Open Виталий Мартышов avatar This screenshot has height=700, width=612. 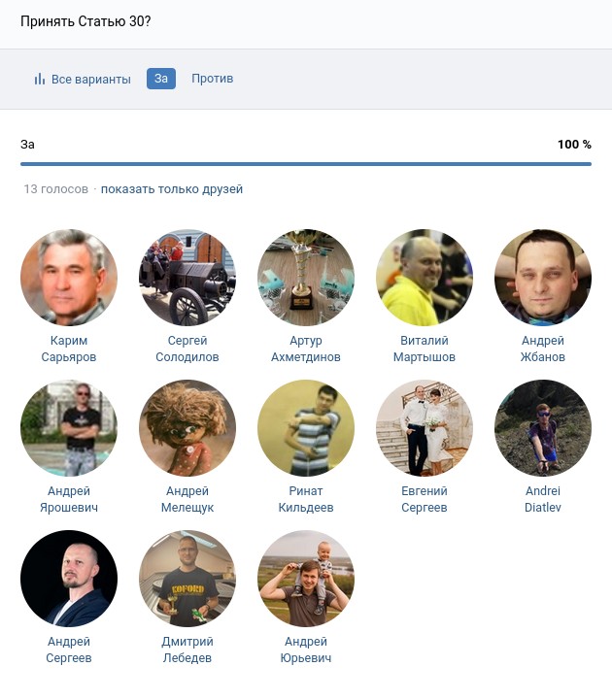point(425,278)
